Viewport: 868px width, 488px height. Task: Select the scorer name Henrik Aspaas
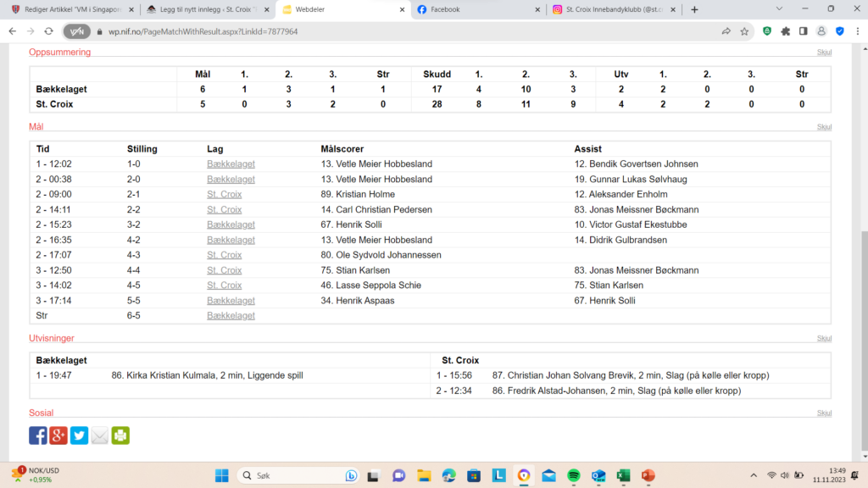pos(365,301)
